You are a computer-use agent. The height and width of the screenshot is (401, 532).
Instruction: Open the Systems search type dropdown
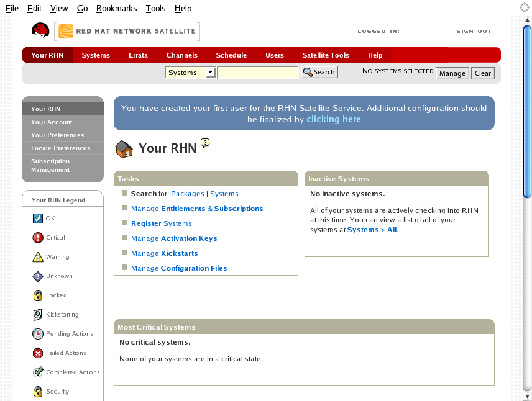190,73
